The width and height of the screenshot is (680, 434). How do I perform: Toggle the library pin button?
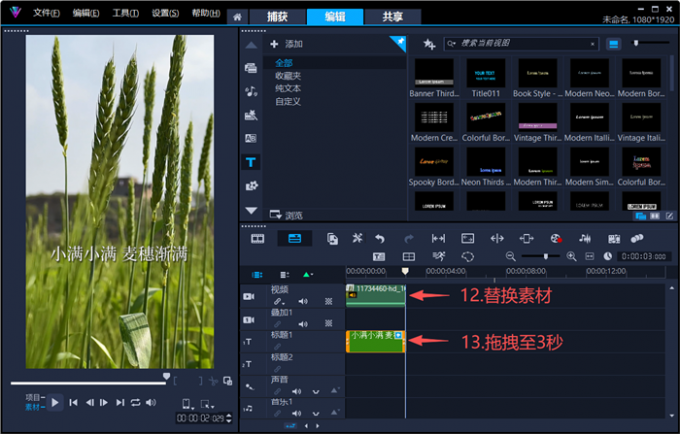(x=398, y=43)
